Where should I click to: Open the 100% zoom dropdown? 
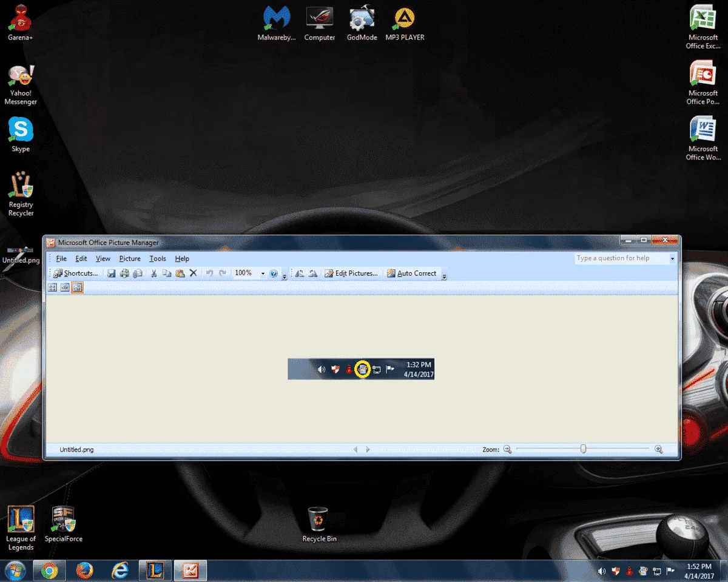pyautogui.click(x=263, y=273)
